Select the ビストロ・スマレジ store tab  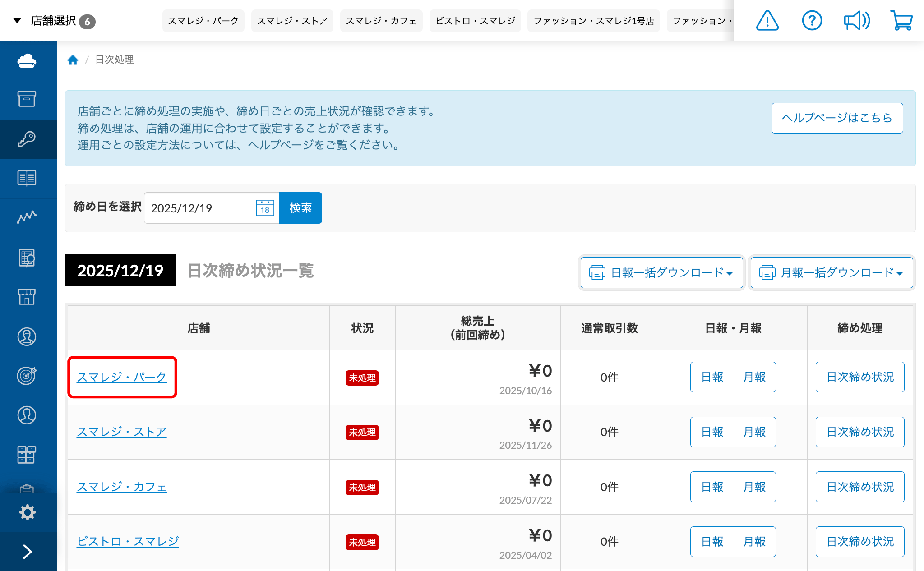pyautogui.click(x=475, y=21)
